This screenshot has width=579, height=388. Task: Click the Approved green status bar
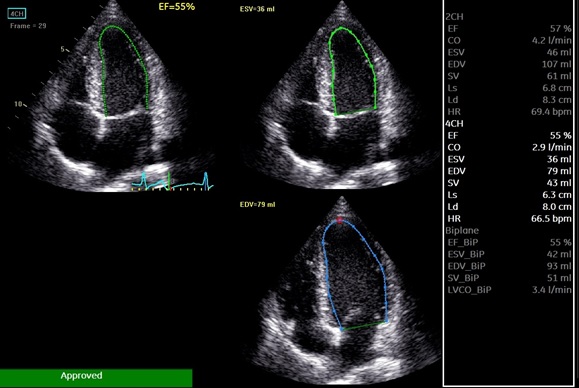point(96,378)
